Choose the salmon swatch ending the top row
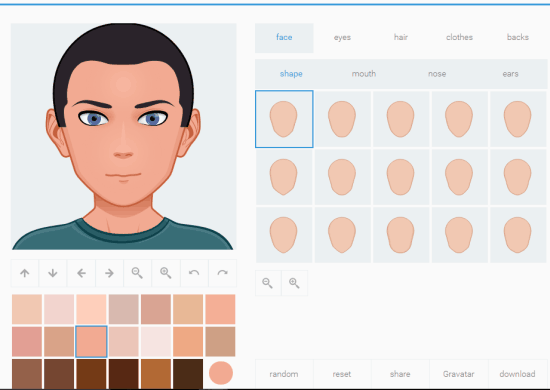550x390 pixels. click(x=220, y=309)
